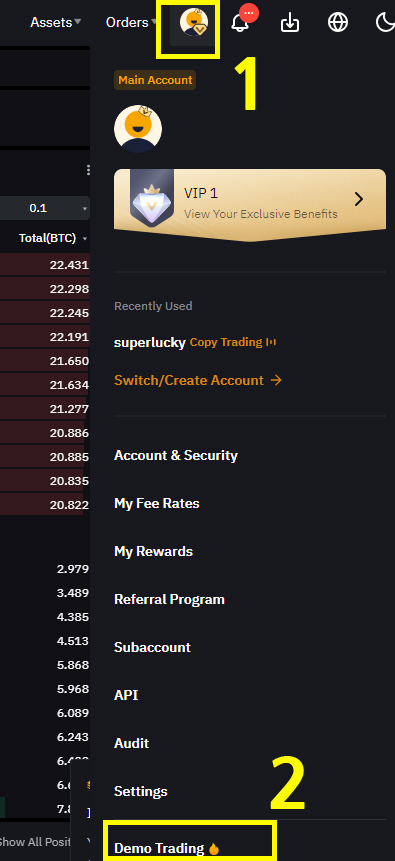
Task: Select the superlucky Copy Trading account
Action: click(x=195, y=342)
